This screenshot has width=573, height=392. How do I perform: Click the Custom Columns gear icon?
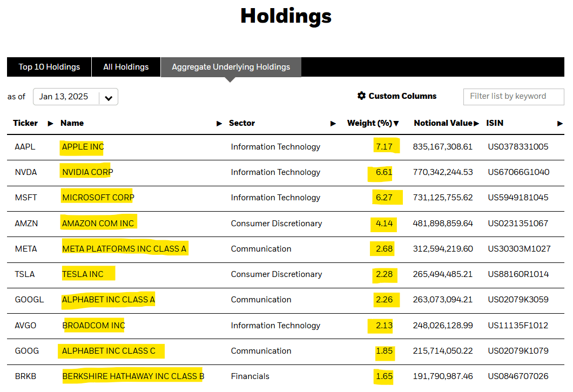361,96
